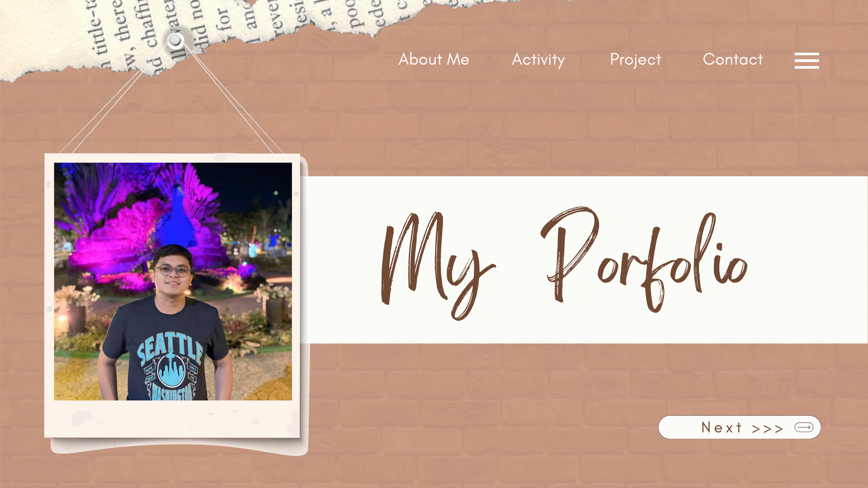Open the About Me section
868x488 pixels.
pyautogui.click(x=434, y=59)
